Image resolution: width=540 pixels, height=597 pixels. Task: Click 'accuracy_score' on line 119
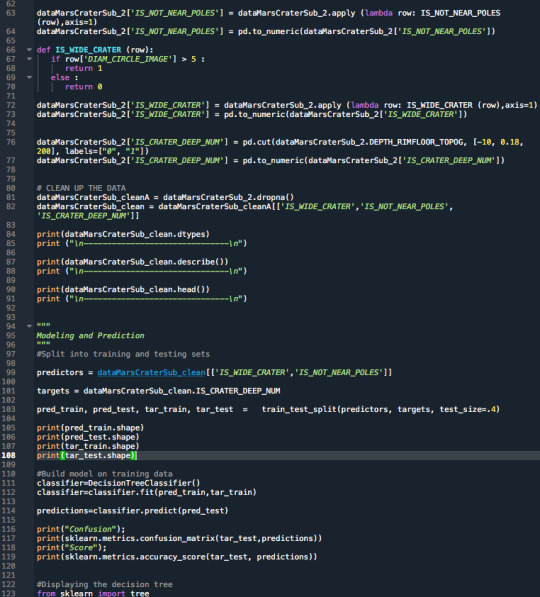[173, 557]
